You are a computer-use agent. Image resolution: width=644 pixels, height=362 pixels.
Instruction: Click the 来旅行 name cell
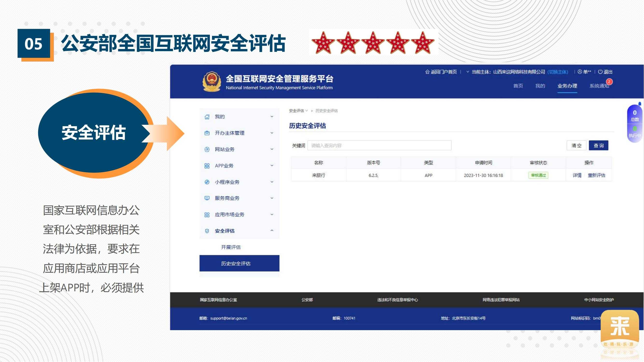pos(318,175)
